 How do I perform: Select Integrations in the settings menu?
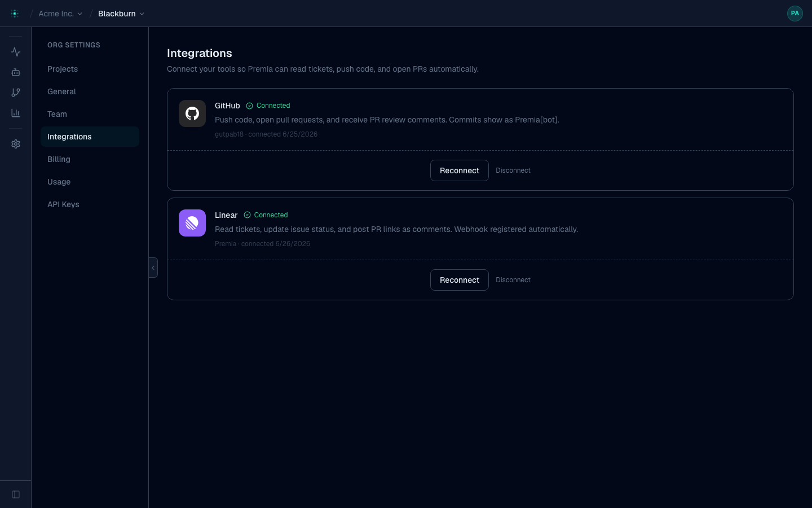tap(90, 137)
